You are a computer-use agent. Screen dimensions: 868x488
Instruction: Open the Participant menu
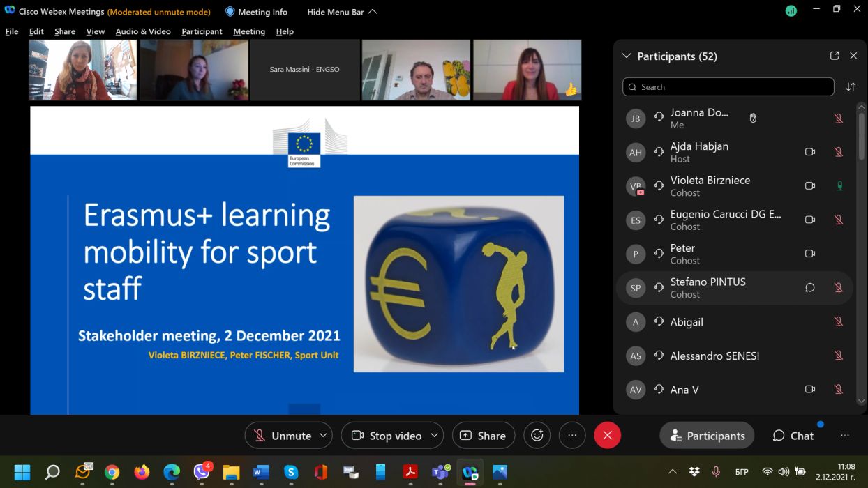click(x=202, y=31)
